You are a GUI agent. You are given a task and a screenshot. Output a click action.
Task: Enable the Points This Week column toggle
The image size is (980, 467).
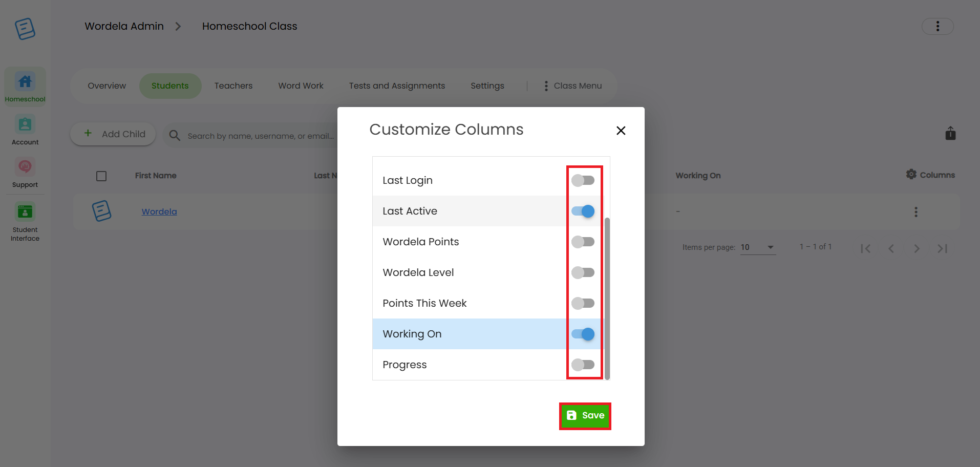click(583, 303)
